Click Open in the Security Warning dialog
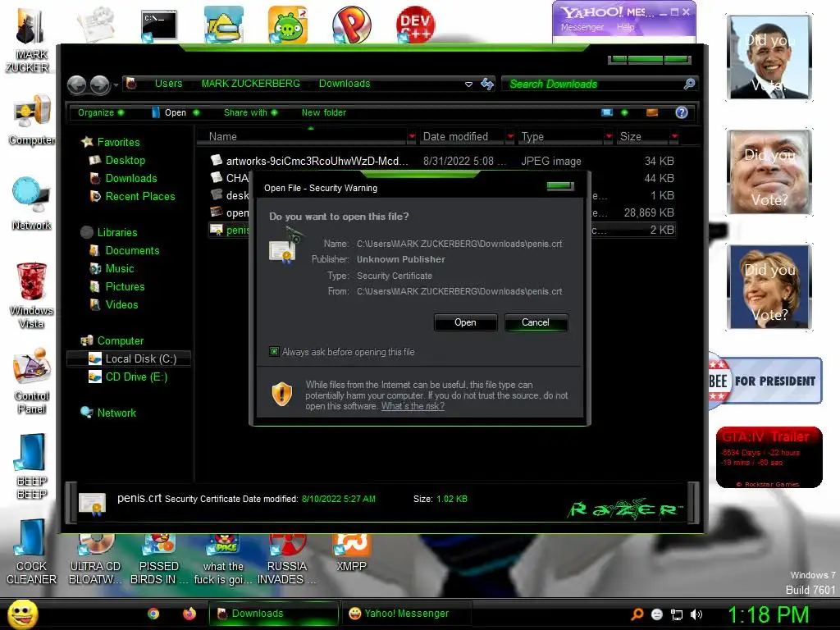 [x=465, y=322]
